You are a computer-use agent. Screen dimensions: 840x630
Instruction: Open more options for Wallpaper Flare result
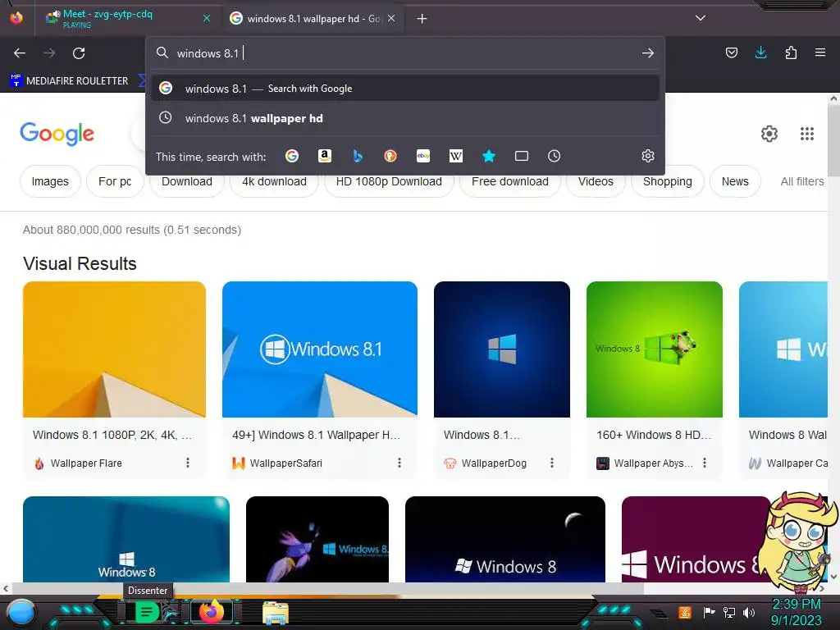[188, 463]
